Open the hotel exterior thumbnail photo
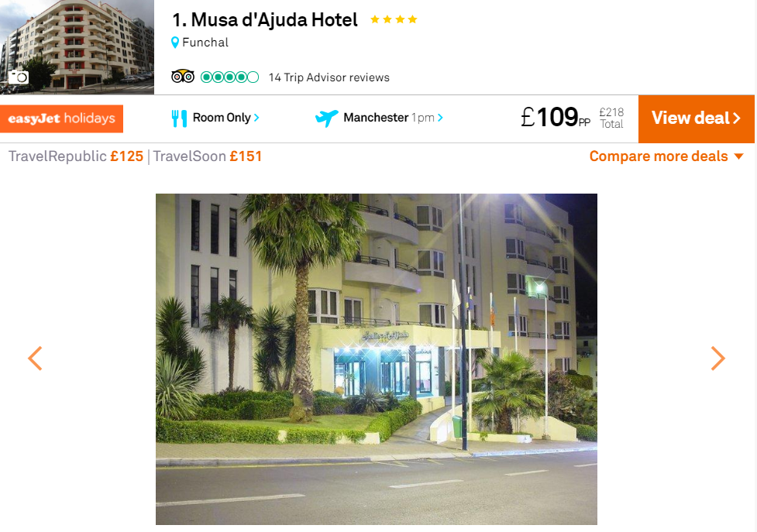Image resolution: width=757 pixels, height=532 pixels. coord(77,46)
